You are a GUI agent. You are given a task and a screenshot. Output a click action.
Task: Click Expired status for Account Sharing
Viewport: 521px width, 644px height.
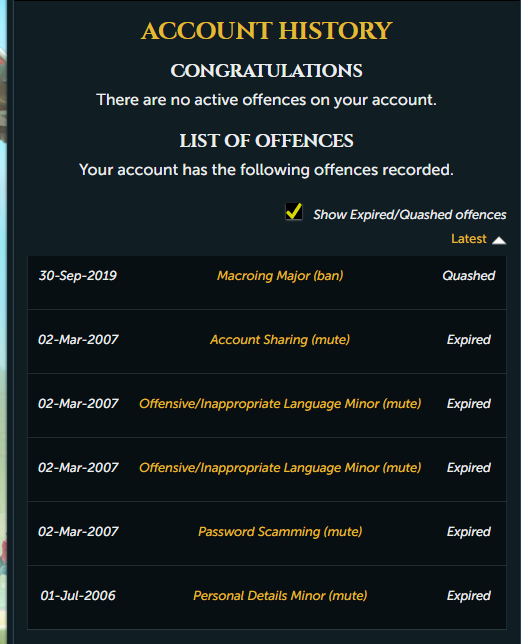point(468,340)
